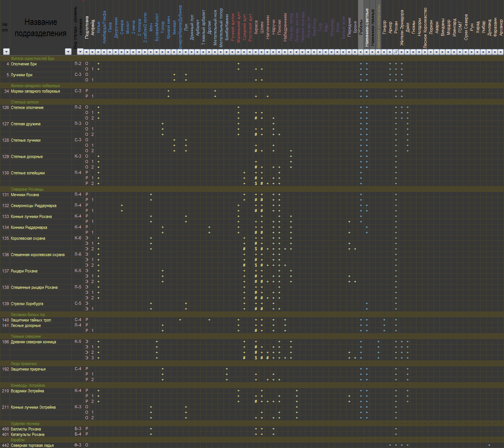This screenshot has width=504, height=448.
Task: Select the Лучники Бри cell
Action: click(x=40, y=75)
